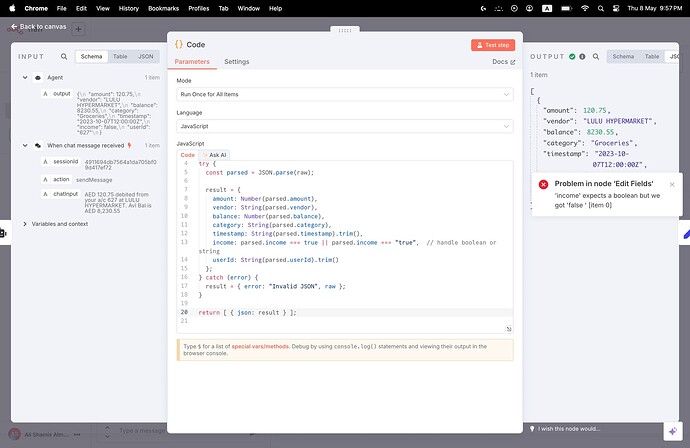This screenshot has width=690, height=448.
Task: Open the special vars/methods link
Action: tap(261, 346)
